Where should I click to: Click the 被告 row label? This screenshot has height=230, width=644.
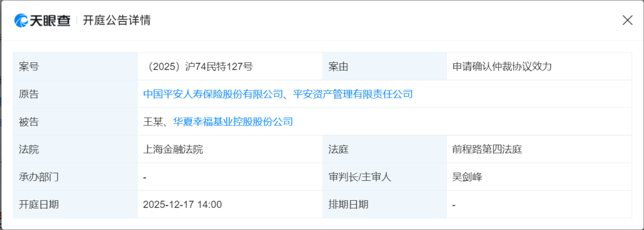point(29,122)
